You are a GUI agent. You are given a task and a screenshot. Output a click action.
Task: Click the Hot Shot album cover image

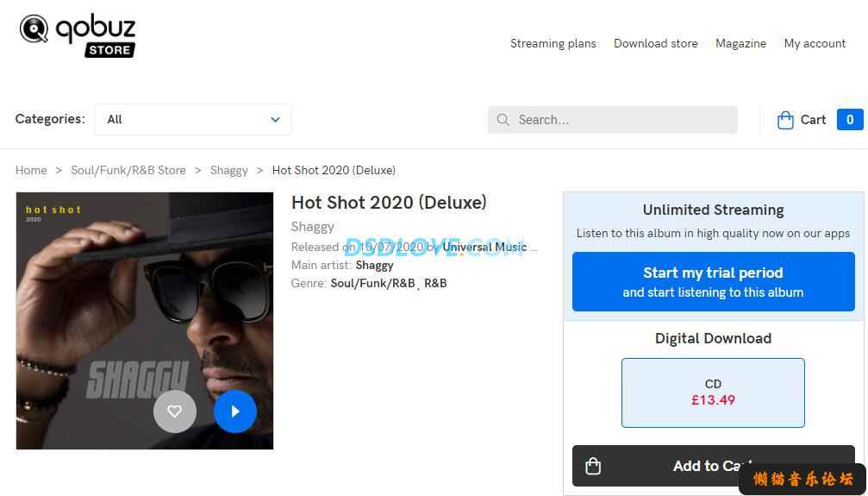[145, 320]
